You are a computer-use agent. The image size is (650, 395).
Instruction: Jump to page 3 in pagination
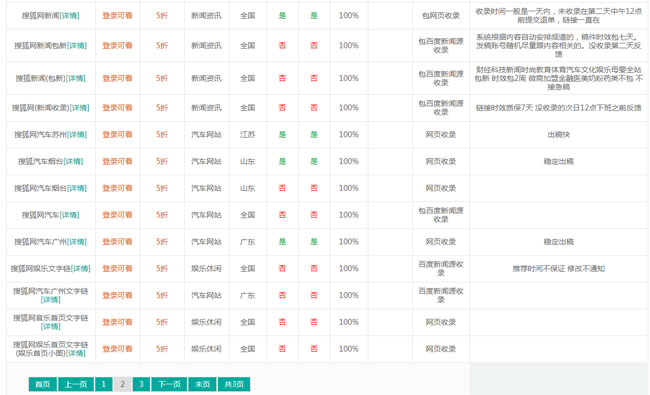click(x=141, y=384)
